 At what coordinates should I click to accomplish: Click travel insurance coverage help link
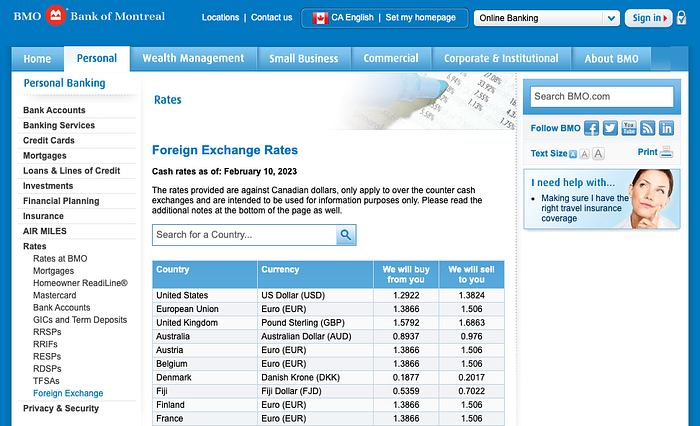(585, 208)
